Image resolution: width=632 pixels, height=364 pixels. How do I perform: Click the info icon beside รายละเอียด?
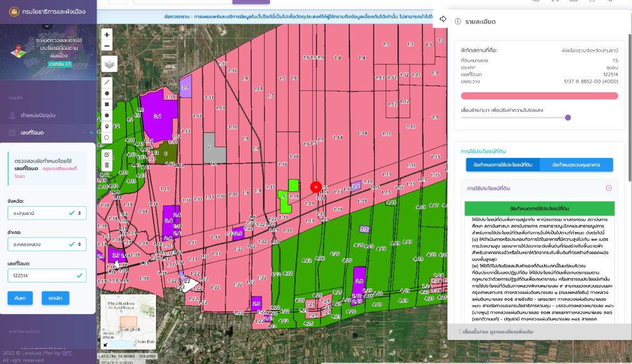pyautogui.click(x=458, y=21)
